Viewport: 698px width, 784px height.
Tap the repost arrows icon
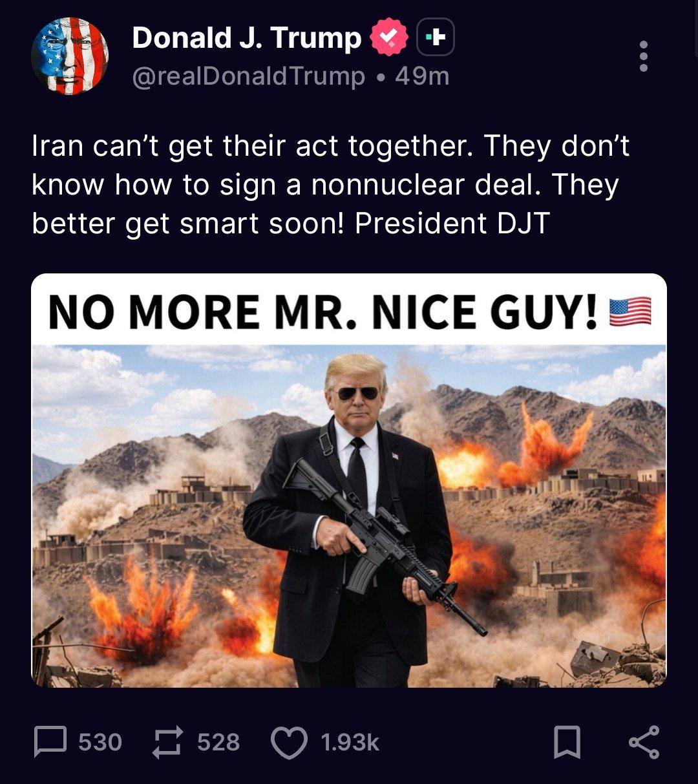pos(168,741)
